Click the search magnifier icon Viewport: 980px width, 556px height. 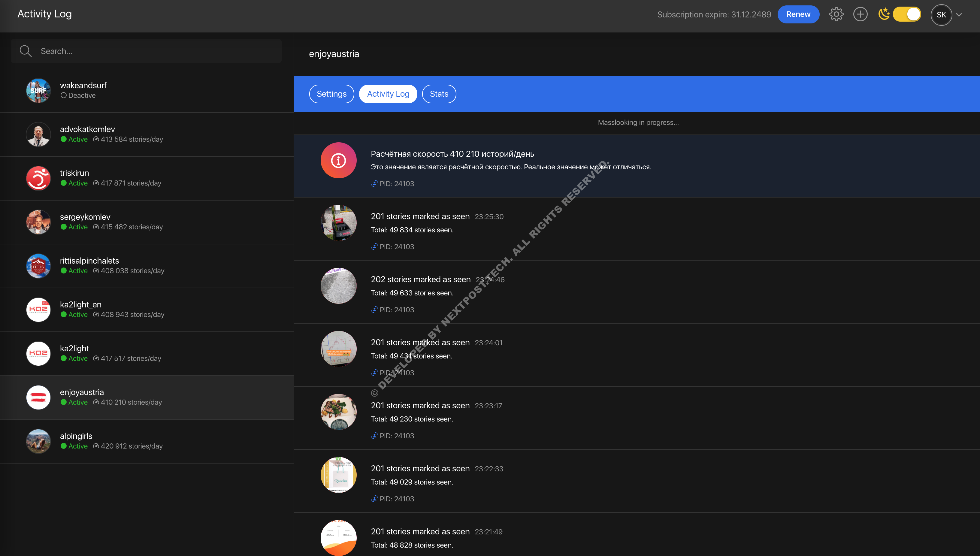tap(26, 51)
